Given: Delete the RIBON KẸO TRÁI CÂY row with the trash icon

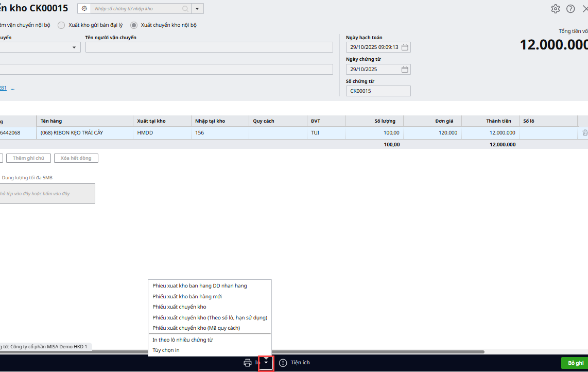Looking at the screenshot, I should (584, 133).
